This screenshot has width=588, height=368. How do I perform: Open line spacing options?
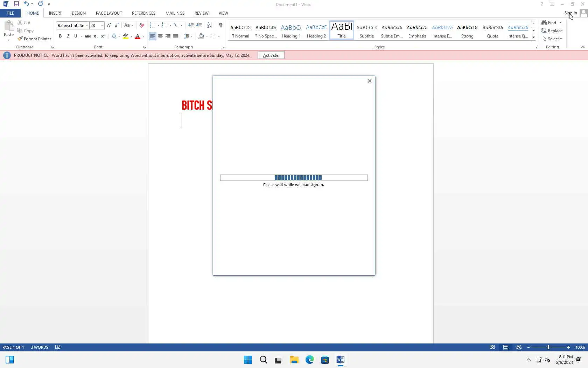coord(188,36)
